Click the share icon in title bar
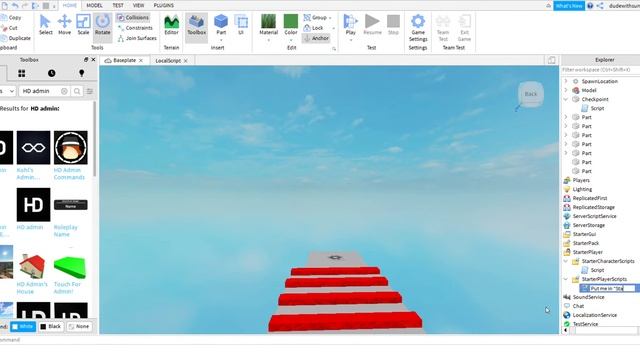This screenshot has height=360, width=640. pyautogui.click(x=600, y=6)
